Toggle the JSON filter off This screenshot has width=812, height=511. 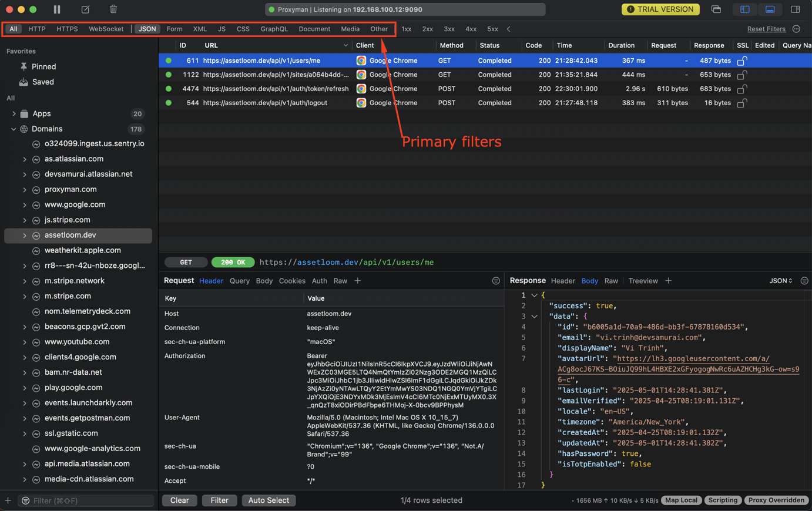click(147, 29)
